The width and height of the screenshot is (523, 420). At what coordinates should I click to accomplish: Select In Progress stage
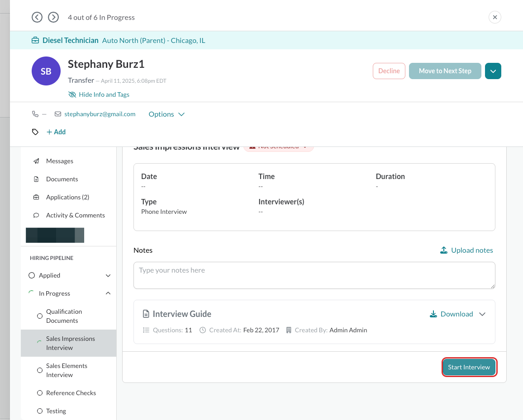[54, 293]
